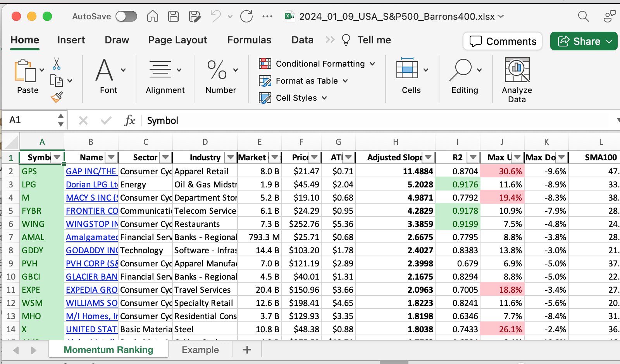Viewport: 620px width, 364px height.
Task: Click the Cut scissors icon
Action: pos(57,64)
